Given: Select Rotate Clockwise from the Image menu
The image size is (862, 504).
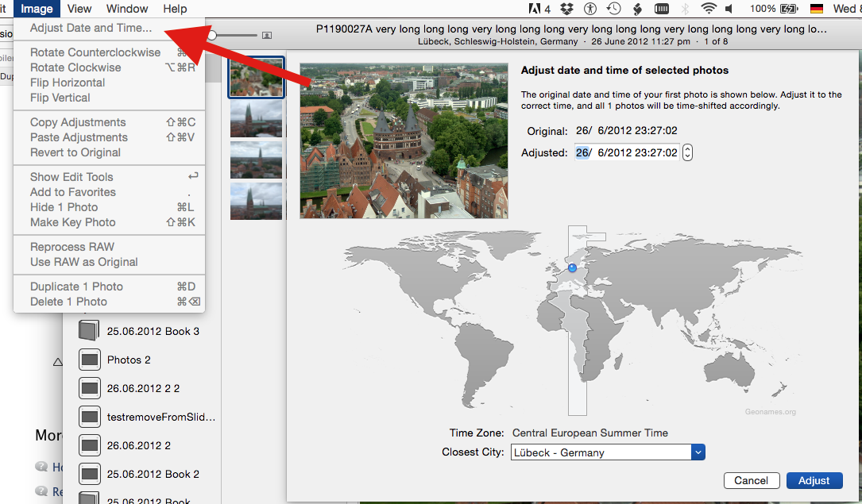Looking at the screenshot, I should 75,67.
